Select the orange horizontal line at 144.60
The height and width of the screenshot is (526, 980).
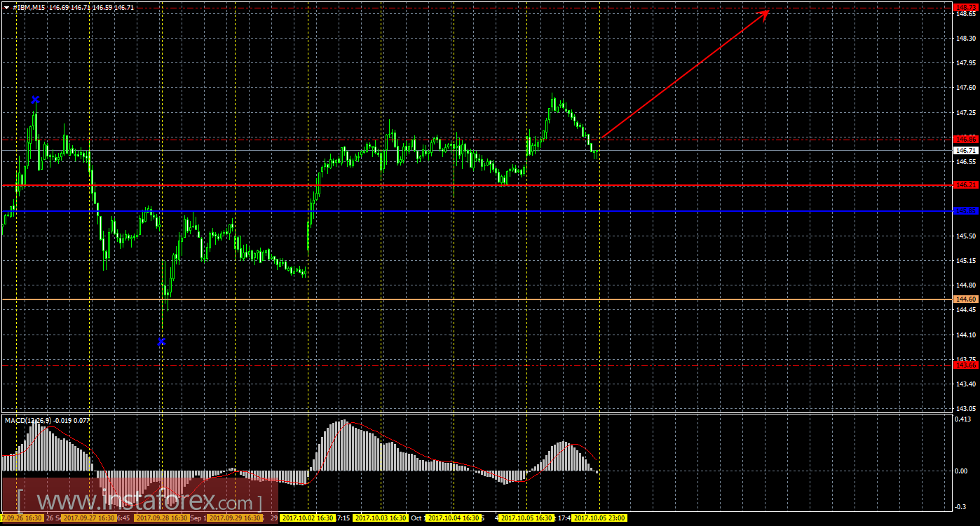(x=477, y=299)
